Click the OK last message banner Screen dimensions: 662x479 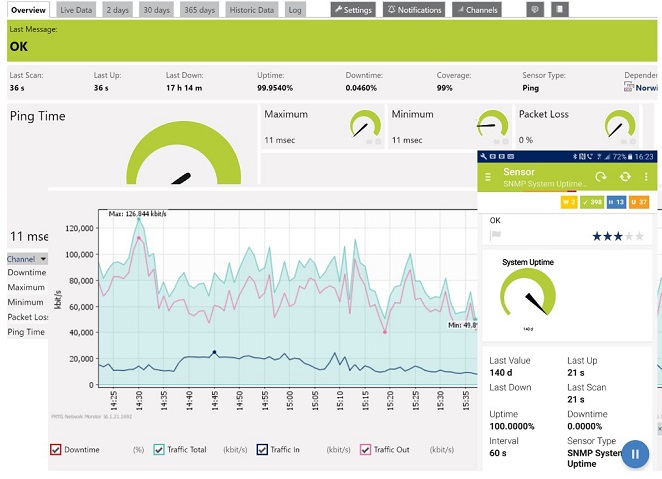(x=332, y=41)
